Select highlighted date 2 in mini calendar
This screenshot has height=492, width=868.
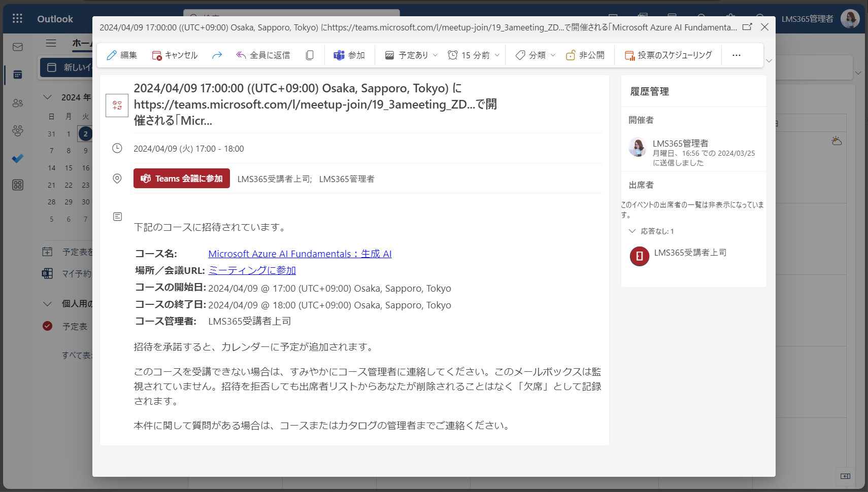coord(85,134)
